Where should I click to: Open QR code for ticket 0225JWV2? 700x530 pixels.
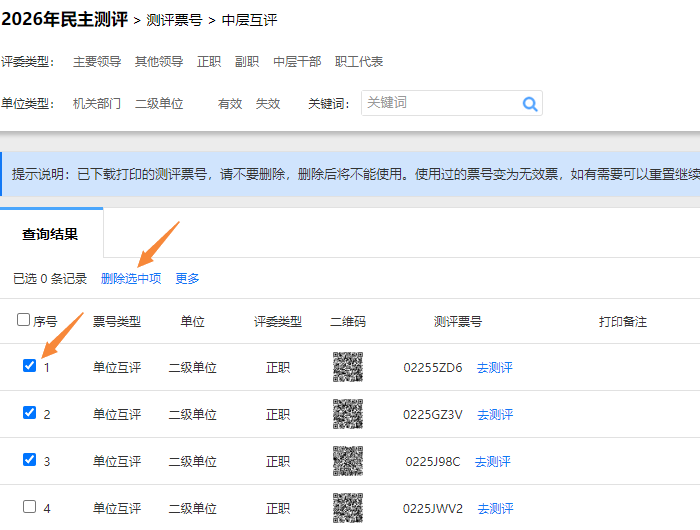(347, 507)
